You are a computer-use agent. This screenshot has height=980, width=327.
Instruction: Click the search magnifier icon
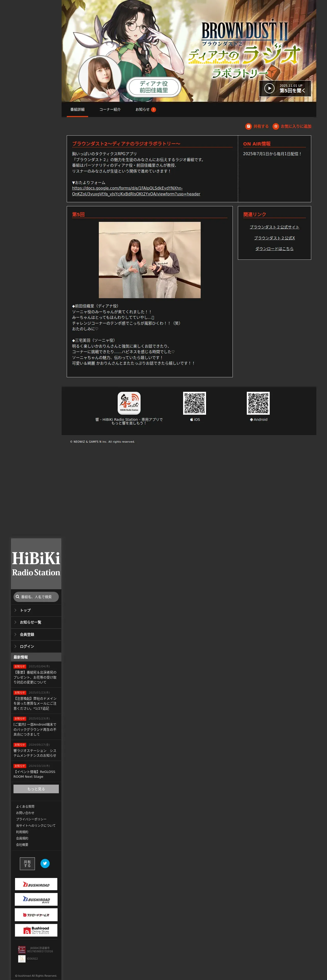[x=18, y=597]
